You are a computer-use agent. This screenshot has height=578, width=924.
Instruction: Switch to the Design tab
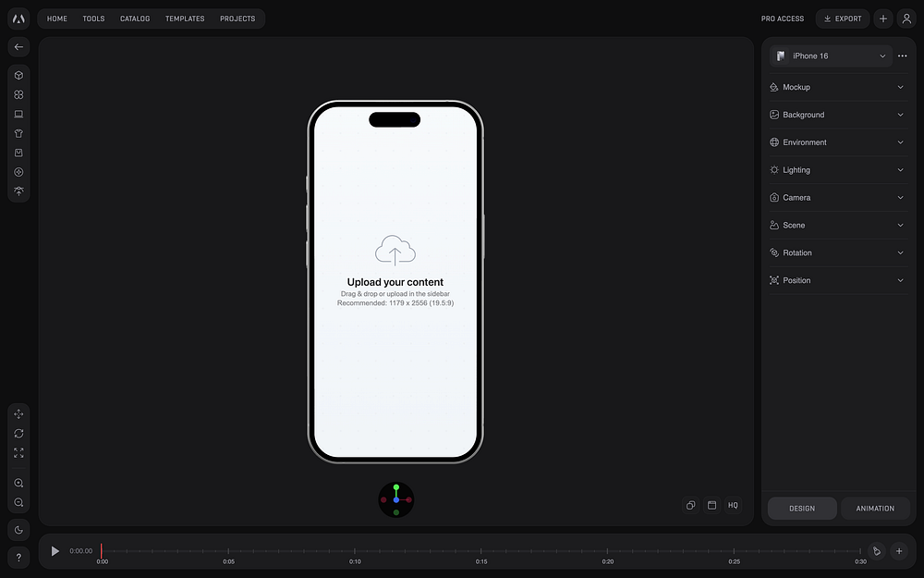802,509
